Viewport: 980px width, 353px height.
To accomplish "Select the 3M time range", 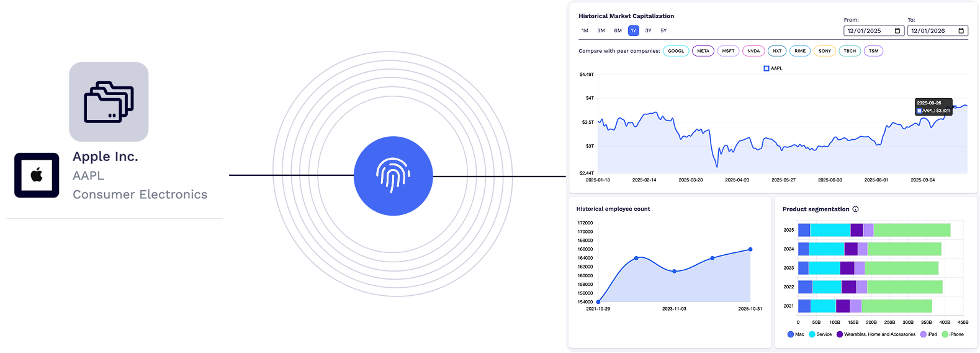I will (601, 30).
